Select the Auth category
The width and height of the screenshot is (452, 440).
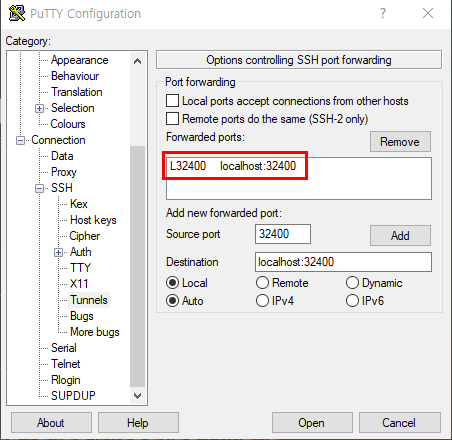(x=81, y=252)
